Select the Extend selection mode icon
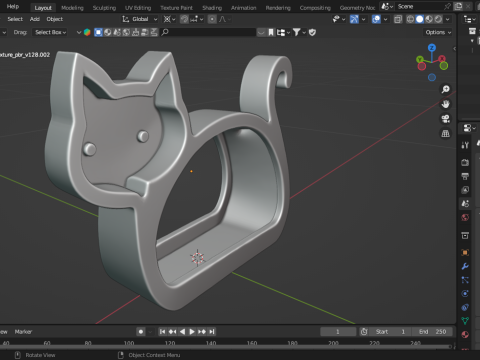Viewport: 480px width, 360px height. click(108, 32)
